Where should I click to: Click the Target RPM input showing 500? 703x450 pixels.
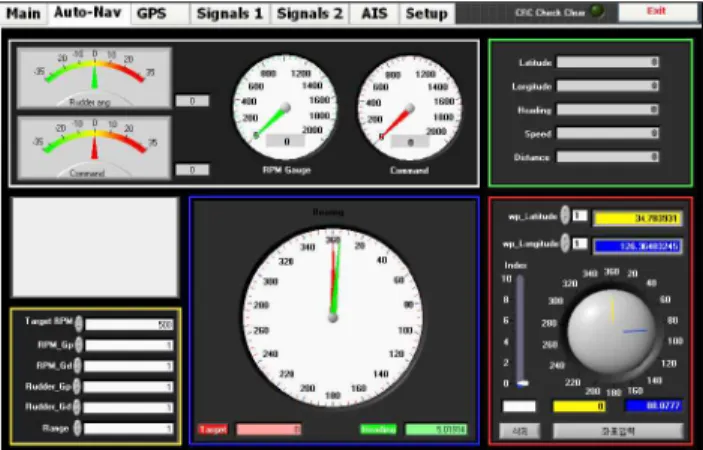(x=129, y=325)
